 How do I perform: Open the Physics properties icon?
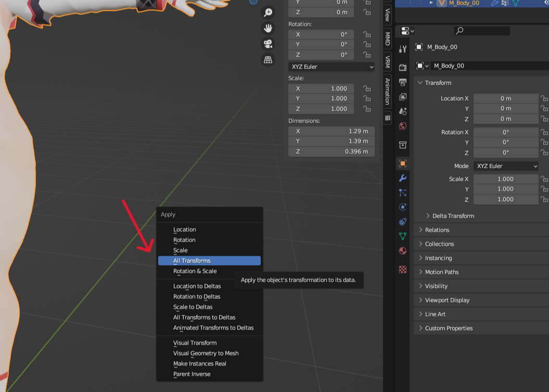point(403,207)
